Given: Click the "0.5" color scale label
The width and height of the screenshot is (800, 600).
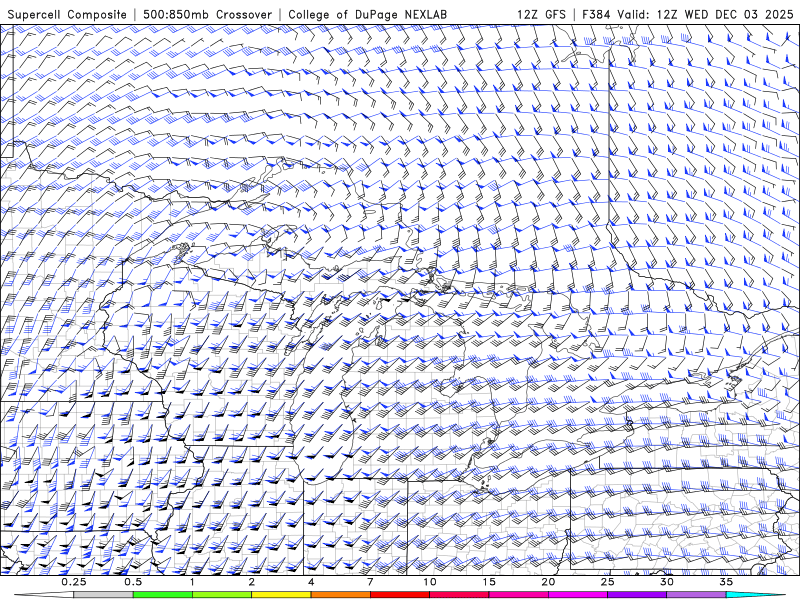Looking at the screenshot, I should (x=133, y=582).
